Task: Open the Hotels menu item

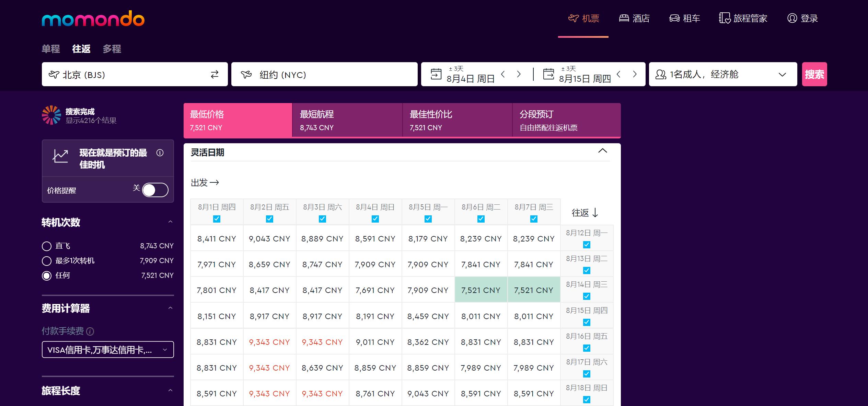Action: pyautogui.click(x=634, y=18)
